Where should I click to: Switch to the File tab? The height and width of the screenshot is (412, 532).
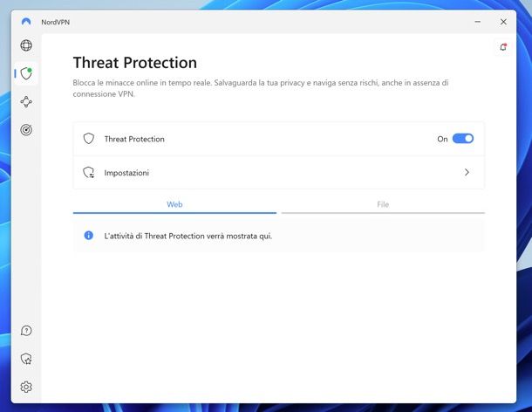(x=383, y=204)
